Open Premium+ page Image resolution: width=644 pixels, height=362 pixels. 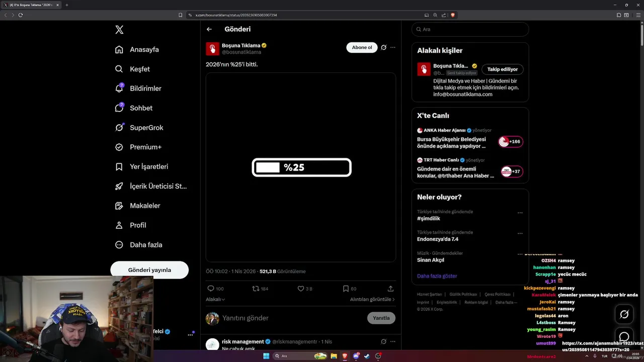point(138,147)
